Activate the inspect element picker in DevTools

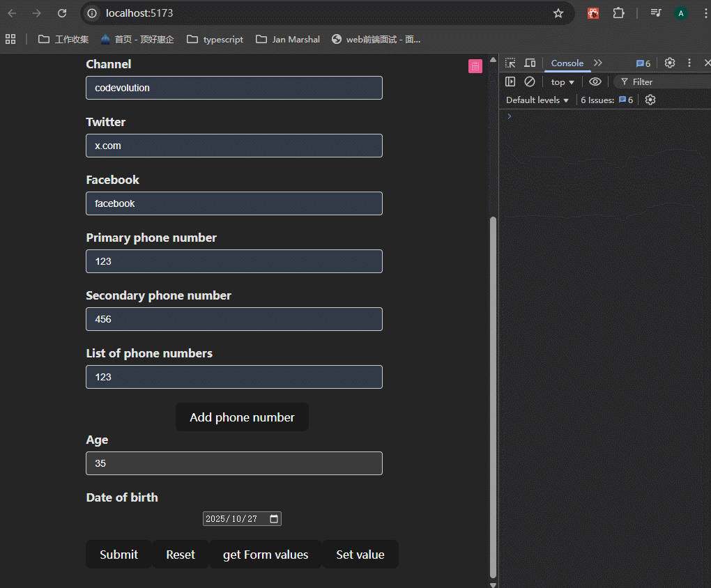tap(510, 63)
